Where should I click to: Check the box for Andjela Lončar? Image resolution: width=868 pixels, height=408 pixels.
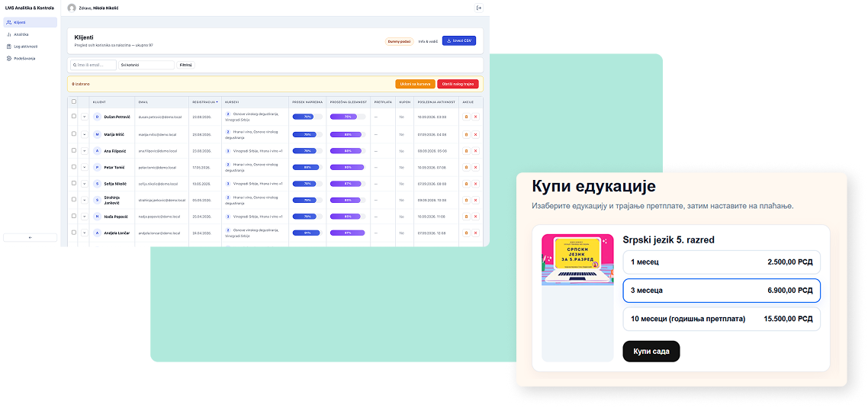[x=74, y=233]
